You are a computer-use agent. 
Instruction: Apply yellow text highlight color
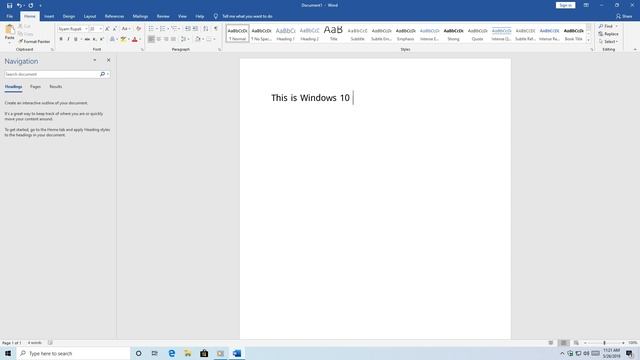click(x=123, y=39)
